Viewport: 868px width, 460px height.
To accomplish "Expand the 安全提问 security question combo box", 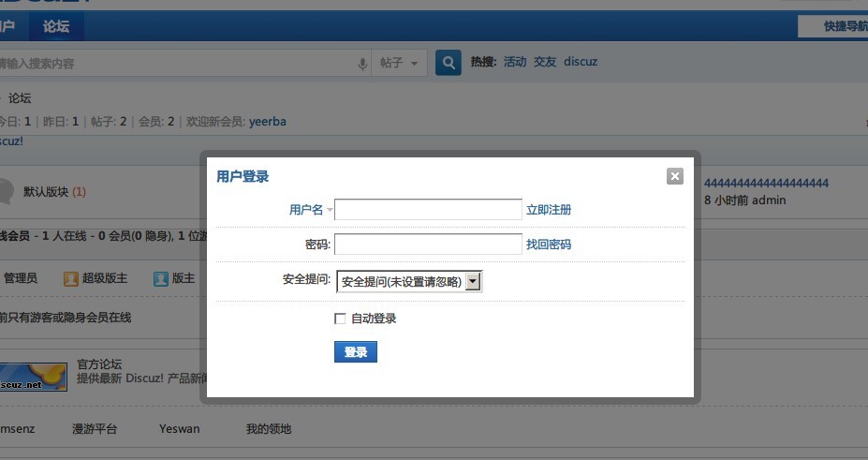I will click(x=409, y=281).
